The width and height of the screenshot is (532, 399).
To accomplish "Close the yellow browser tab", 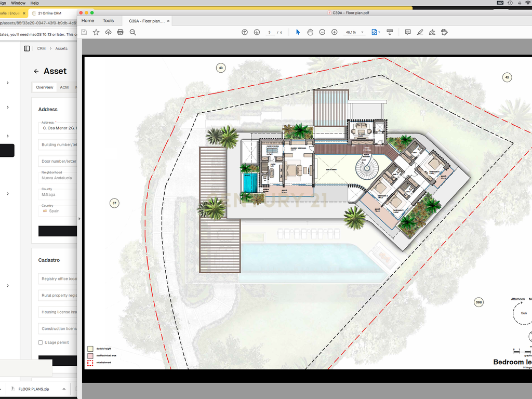I will point(24,13).
